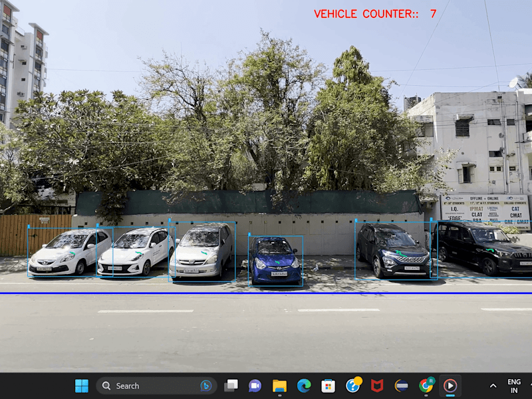Open File Explorer from the taskbar
This screenshot has width=532, height=399.
point(279,386)
